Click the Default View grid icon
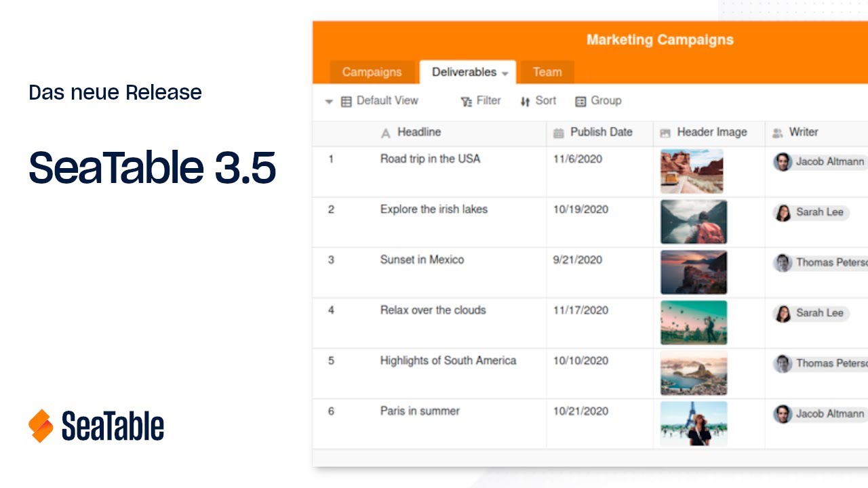The image size is (868, 488). click(347, 101)
